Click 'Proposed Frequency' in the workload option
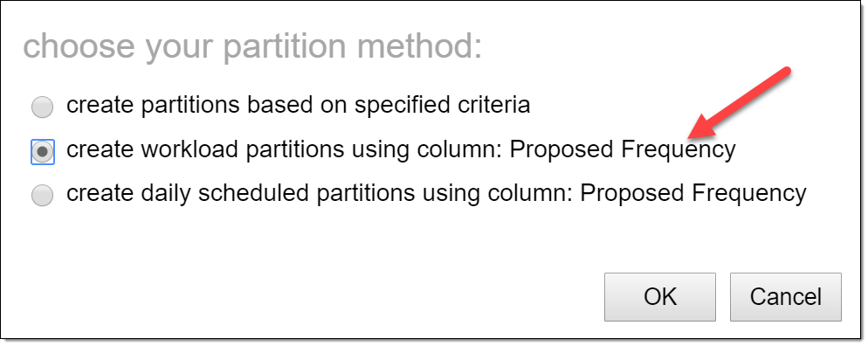868x346 pixels. [x=623, y=150]
